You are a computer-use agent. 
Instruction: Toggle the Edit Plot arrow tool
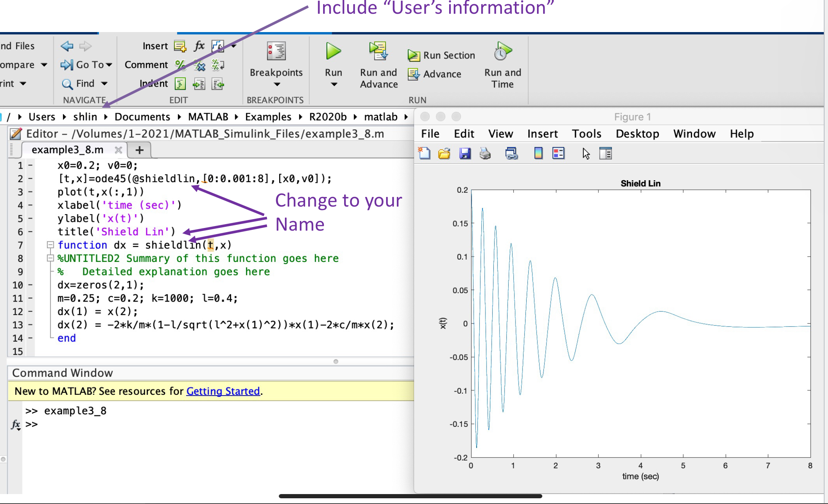coord(585,153)
